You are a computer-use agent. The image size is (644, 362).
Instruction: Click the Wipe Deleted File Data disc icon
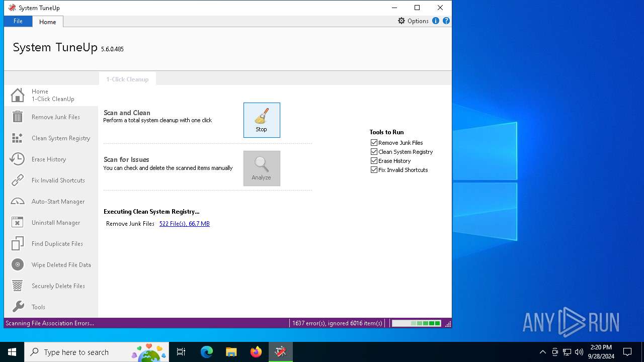[18, 264]
